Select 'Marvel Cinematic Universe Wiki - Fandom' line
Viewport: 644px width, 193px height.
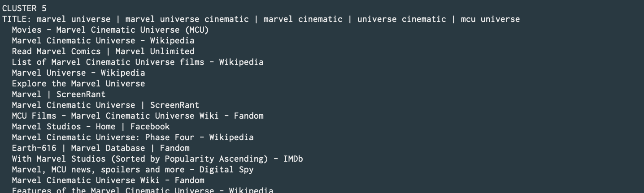tap(108, 180)
